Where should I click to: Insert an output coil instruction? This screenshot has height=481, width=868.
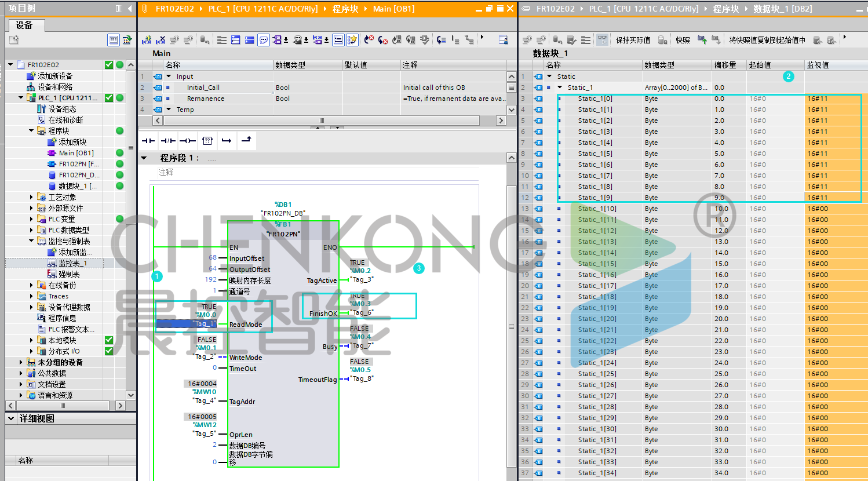pos(187,140)
